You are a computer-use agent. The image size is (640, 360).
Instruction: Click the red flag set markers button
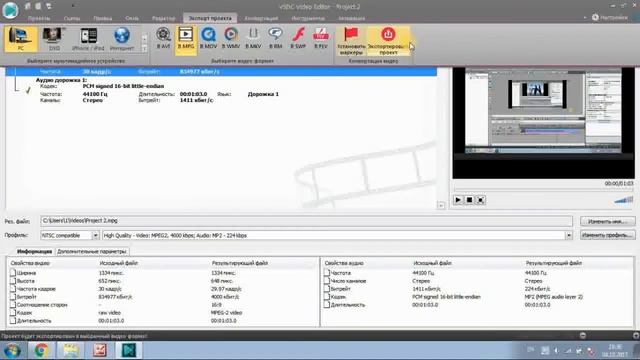click(351, 40)
